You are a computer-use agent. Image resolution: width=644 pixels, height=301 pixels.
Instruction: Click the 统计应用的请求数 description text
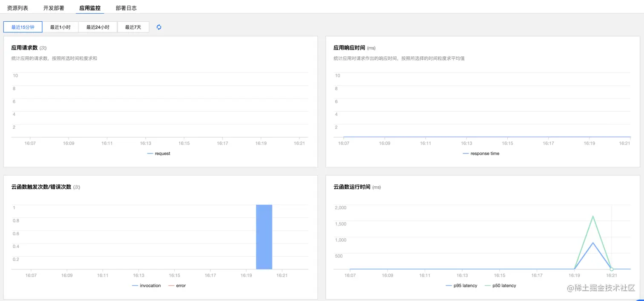pyautogui.click(x=54, y=58)
